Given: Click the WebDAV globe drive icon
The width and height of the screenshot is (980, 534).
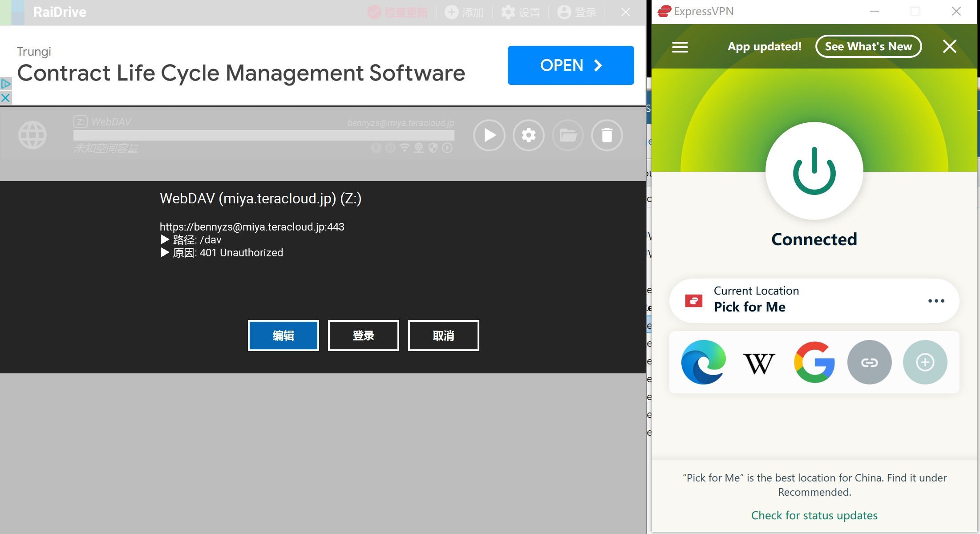Looking at the screenshot, I should pyautogui.click(x=32, y=135).
